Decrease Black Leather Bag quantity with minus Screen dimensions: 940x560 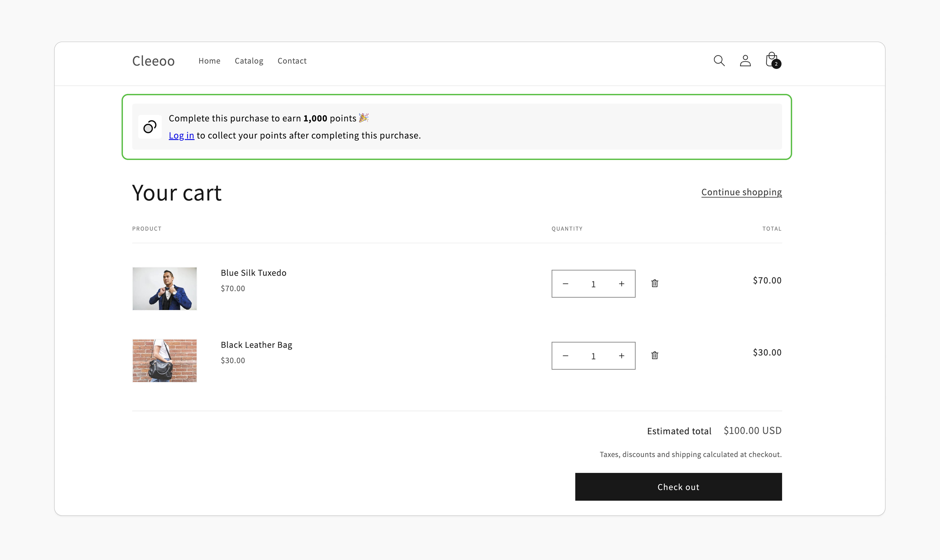565,355
